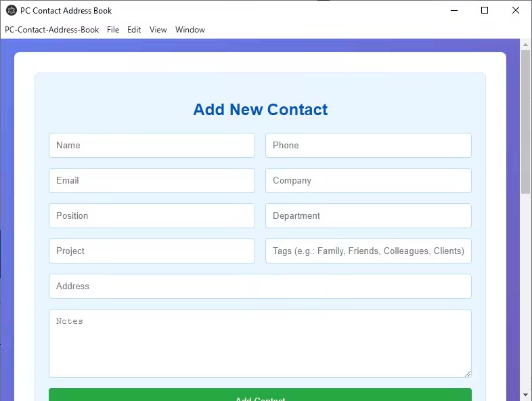Click the scrollbar down arrow
Image resolution: width=532 pixels, height=401 pixels.
coord(525,394)
